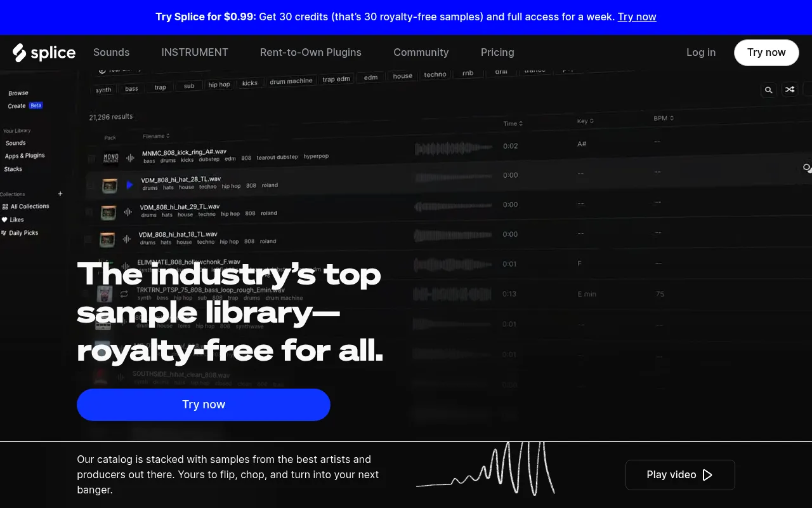Click the plus icon next to Collections
The image size is (812, 508).
(60, 194)
